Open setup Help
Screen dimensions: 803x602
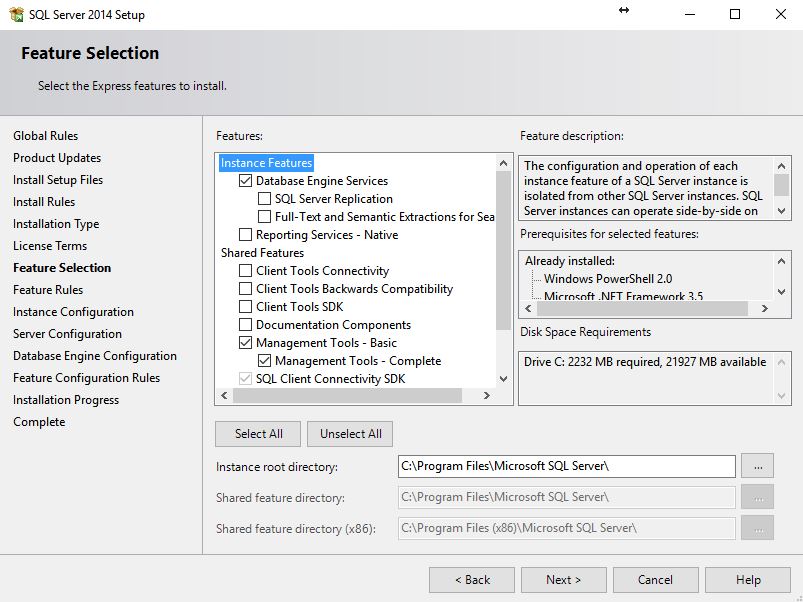tap(748, 580)
